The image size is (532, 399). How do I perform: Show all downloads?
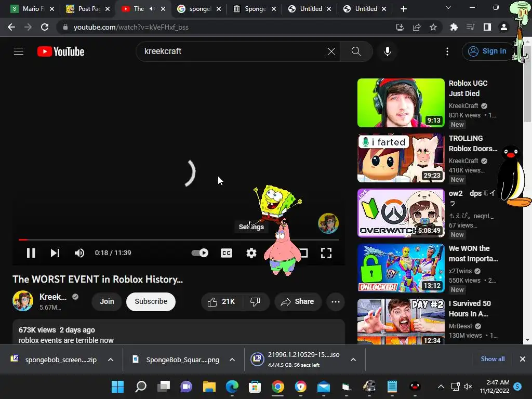coord(493,359)
